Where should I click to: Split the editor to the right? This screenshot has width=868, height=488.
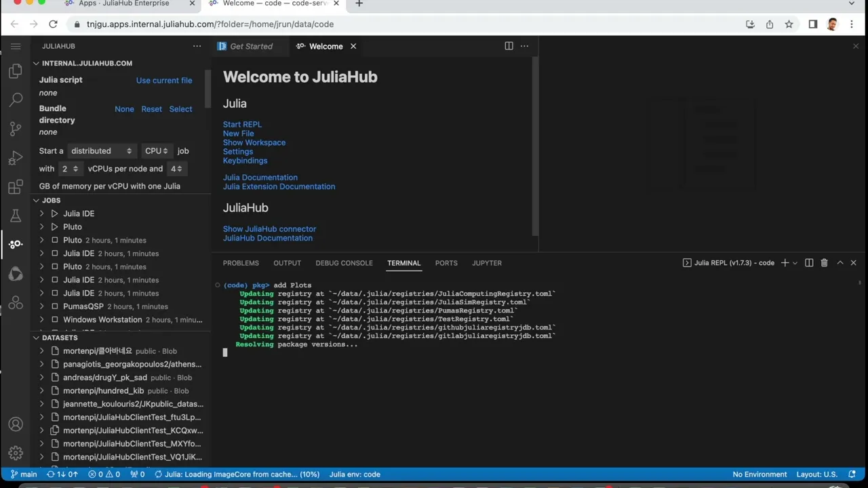509,46
